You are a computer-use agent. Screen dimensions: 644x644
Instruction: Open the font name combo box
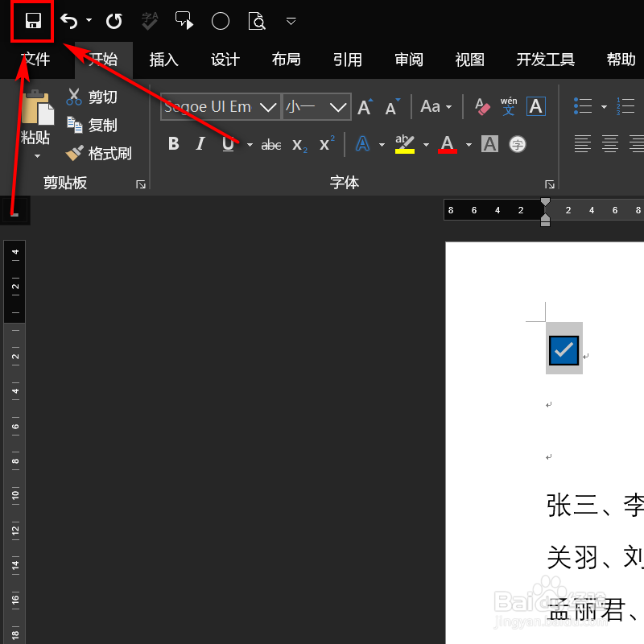(221, 107)
